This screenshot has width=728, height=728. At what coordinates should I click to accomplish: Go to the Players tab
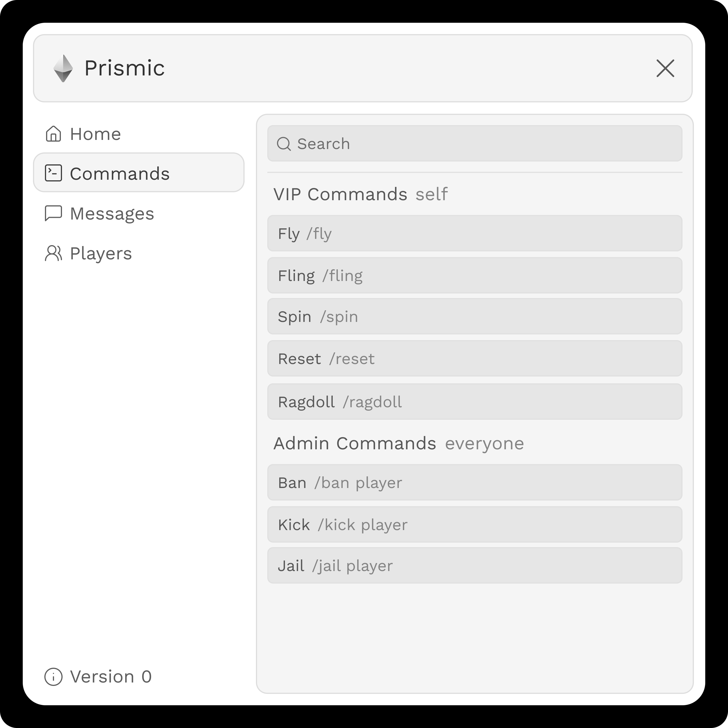tap(101, 253)
